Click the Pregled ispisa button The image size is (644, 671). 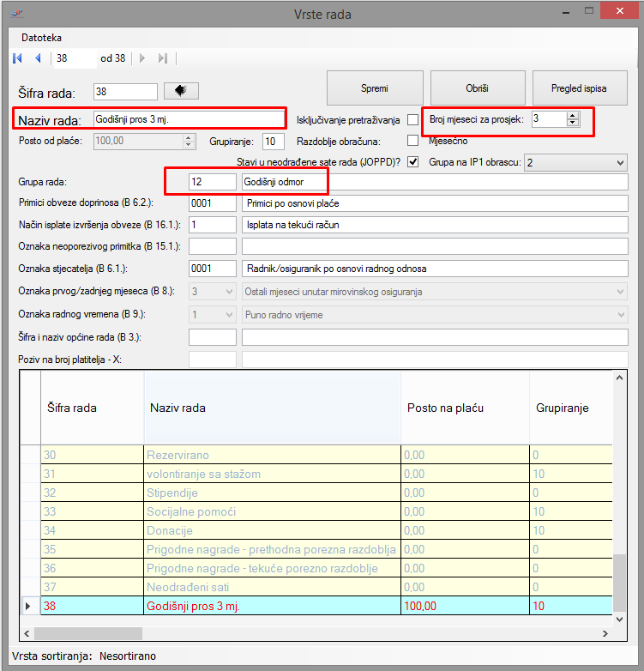click(578, 88)
